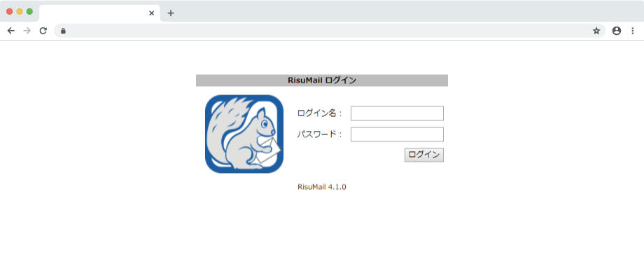Click the browser address bar
644x280 pixels.
point(330,31)
